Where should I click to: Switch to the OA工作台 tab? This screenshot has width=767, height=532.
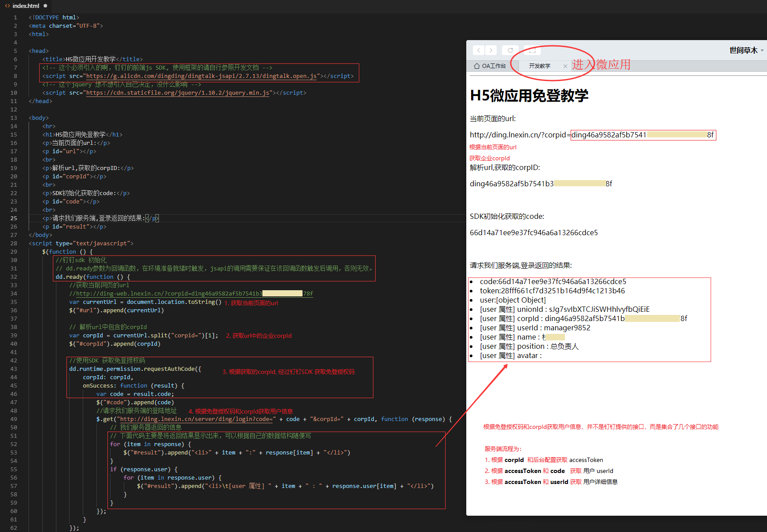pos(493,66)
